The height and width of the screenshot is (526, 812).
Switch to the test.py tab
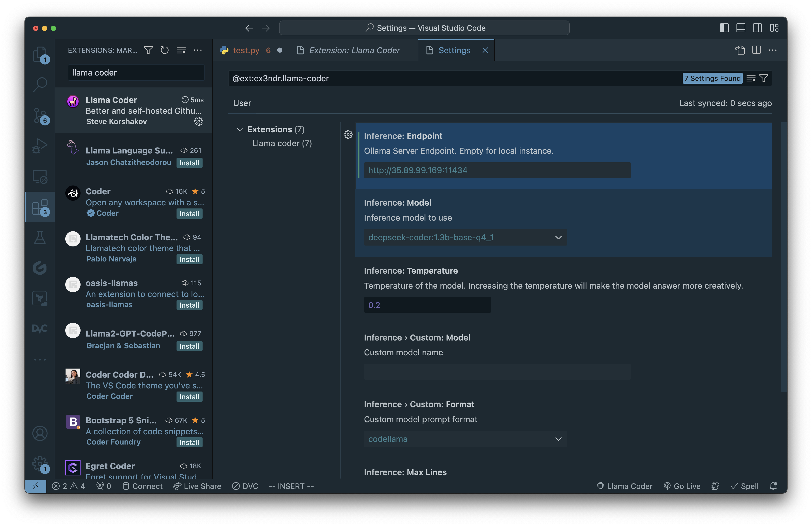pyautogui.click(x=246, y=51)
